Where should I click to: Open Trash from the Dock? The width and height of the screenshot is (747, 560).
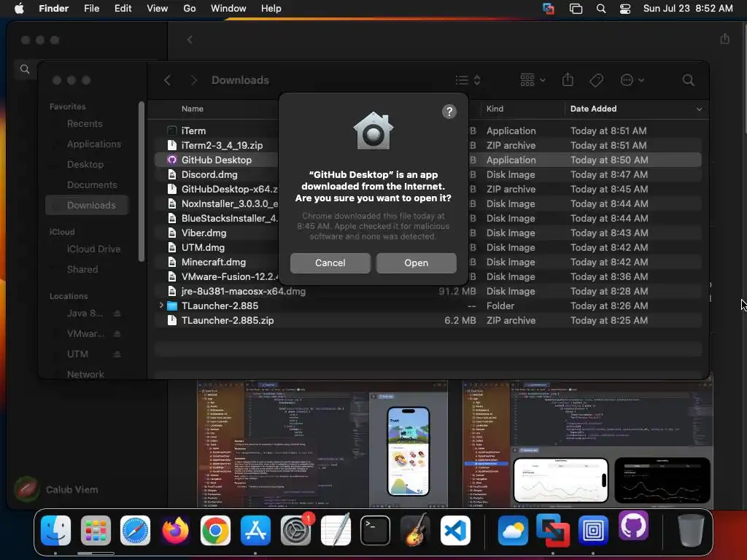[691, 530]
